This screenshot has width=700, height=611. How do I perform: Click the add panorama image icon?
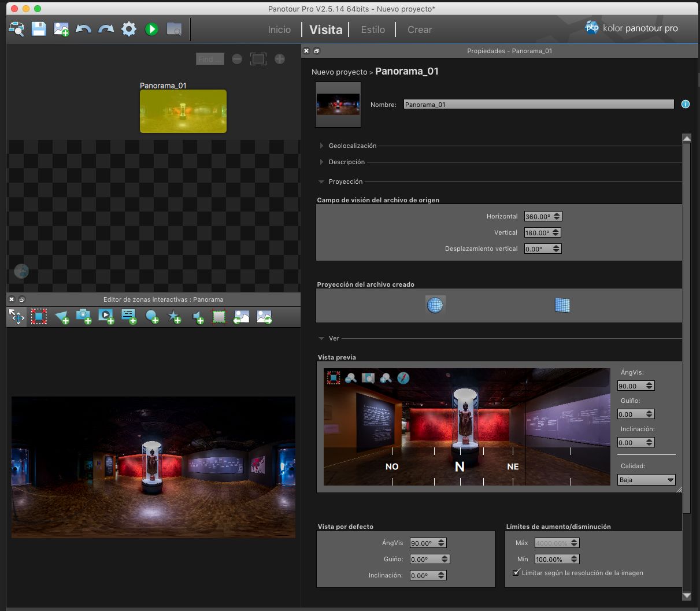61,29
